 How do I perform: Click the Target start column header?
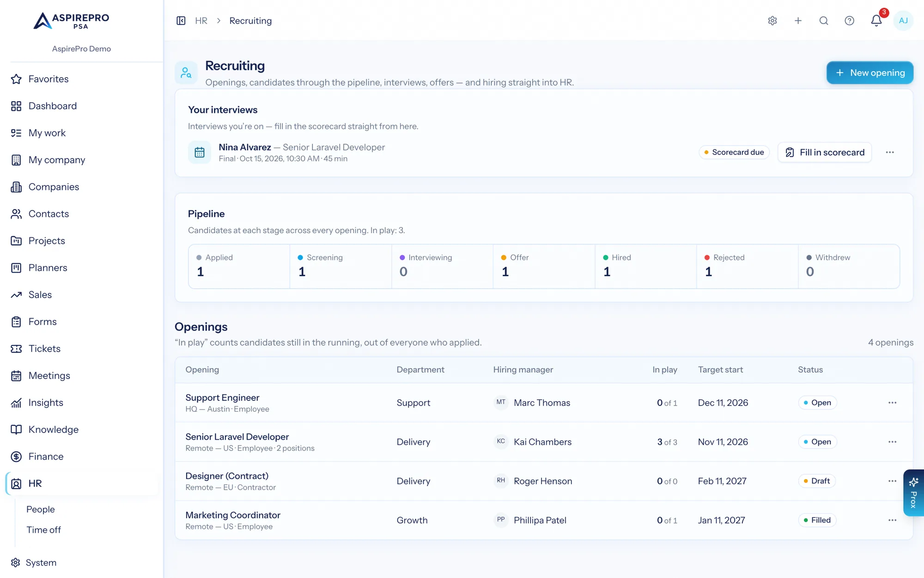720,369
